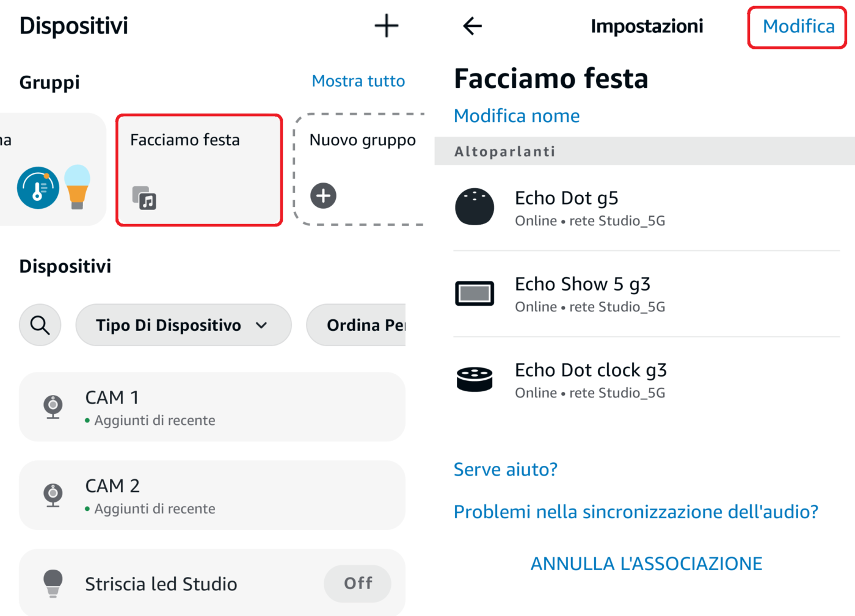Open the CAM 2 device row
Image resolution: width=855 pixels, height=616 pixels.
click(212, 495)
